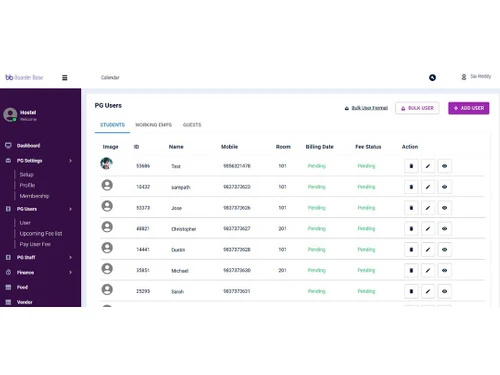Delete user Sarah
Image resolution: width=500 pixels, height=375 pixels.
[411, 291]
